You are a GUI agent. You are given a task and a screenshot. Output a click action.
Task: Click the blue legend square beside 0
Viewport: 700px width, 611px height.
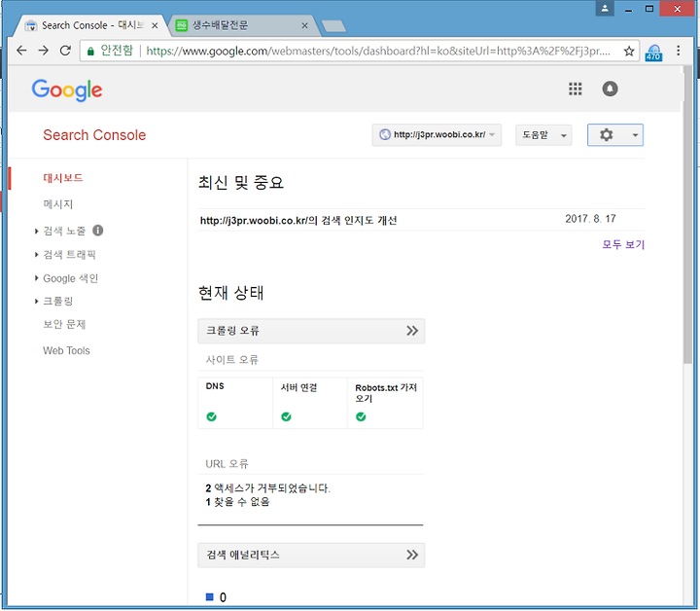tap(209, 597)
